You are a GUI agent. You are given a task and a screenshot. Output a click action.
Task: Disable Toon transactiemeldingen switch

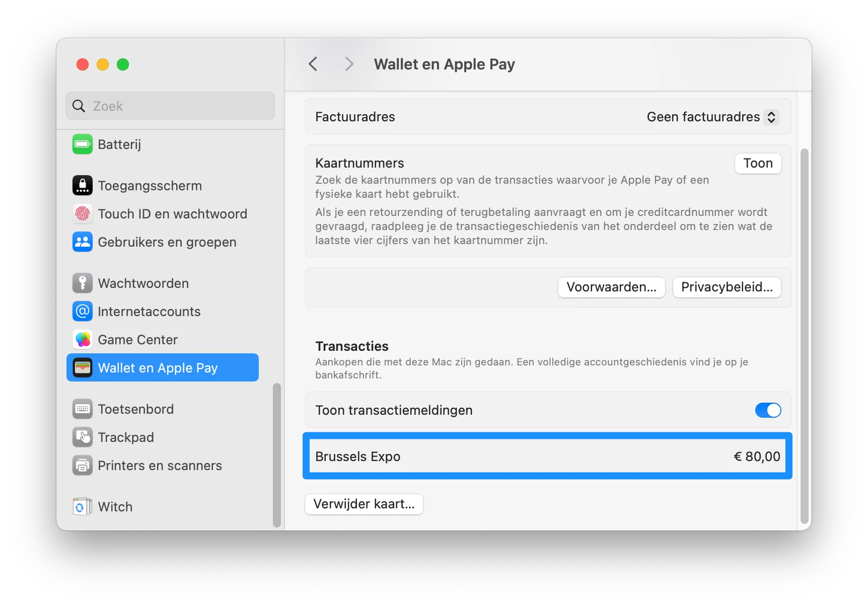click(768, 410)
